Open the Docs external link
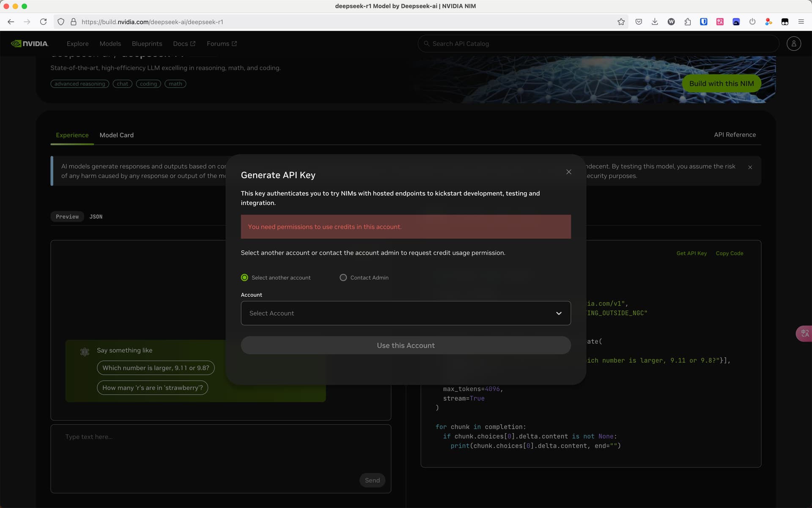Image resolution: width=812 pixels, height=508 pixels. click(184, 44)
